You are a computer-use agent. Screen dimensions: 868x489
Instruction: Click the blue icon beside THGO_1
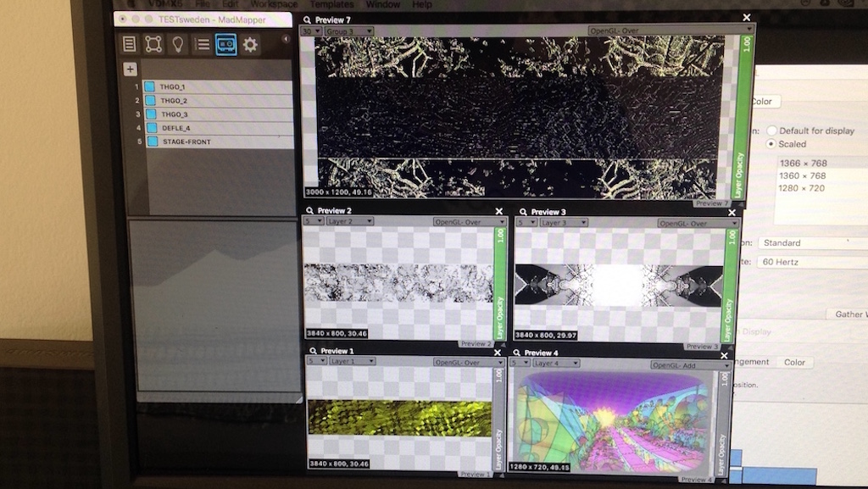tap(149, 86)
